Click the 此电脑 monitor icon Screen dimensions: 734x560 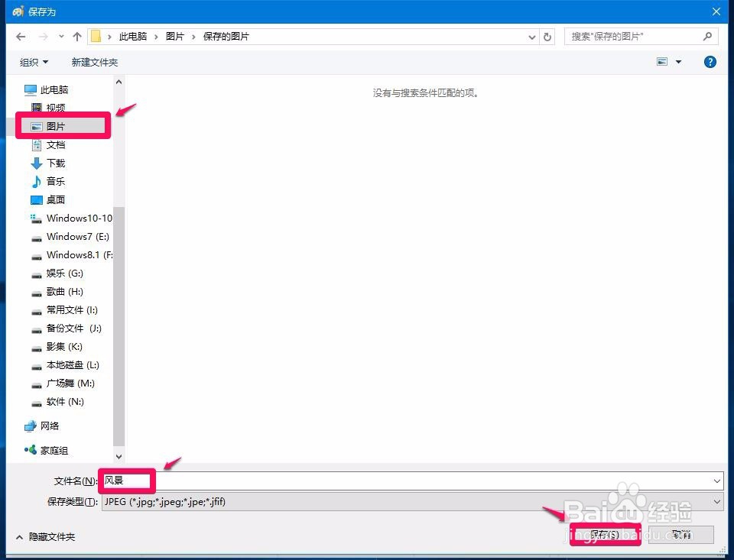pyautogui.click(x=31, y=89)
